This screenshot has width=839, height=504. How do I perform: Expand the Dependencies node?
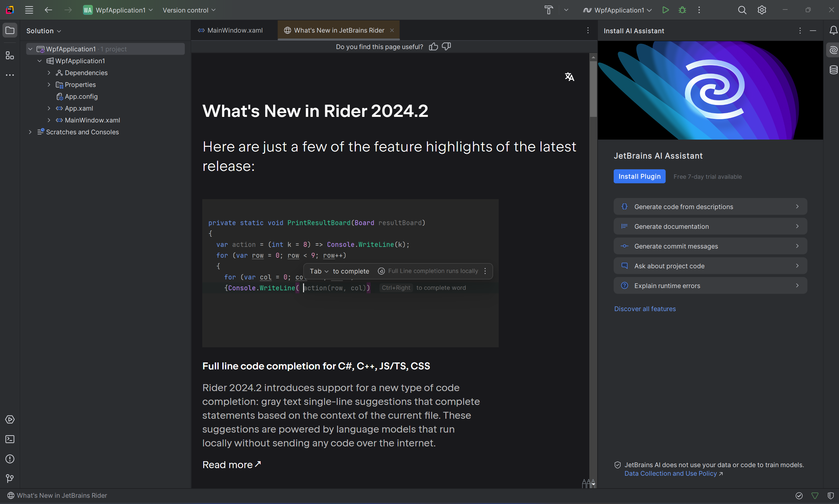pos(49,73)
